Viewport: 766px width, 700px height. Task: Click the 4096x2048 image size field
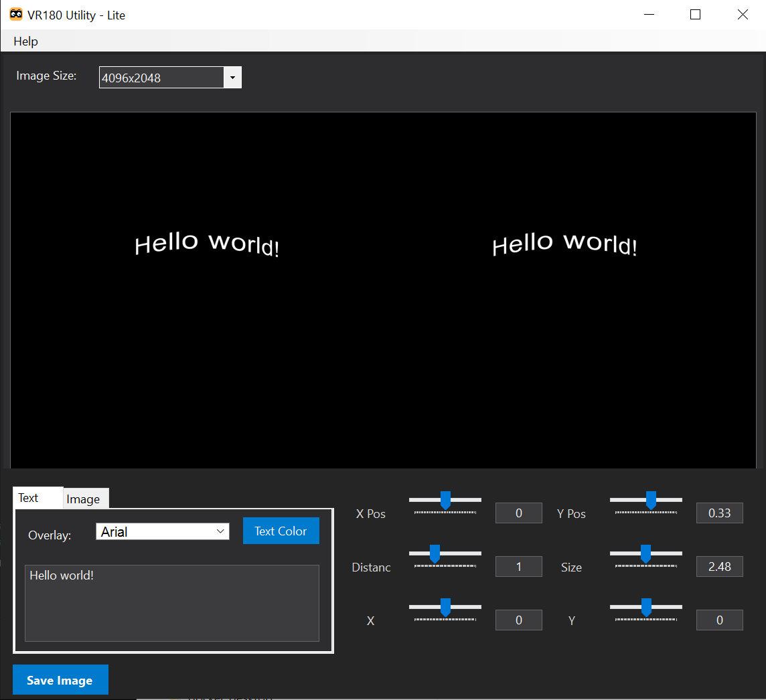click(x=161, y=78)
